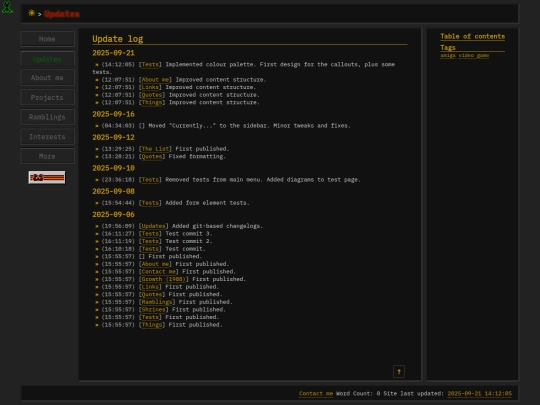Click the 2025-09-06 date heading
Viewport: 540px width, 405px height.
tap(113, 214)
